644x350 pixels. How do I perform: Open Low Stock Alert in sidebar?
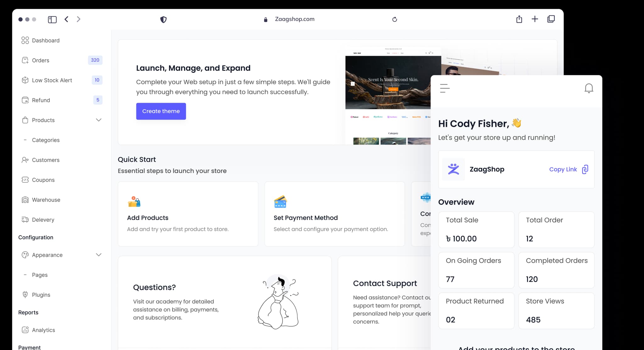[52, 80]
